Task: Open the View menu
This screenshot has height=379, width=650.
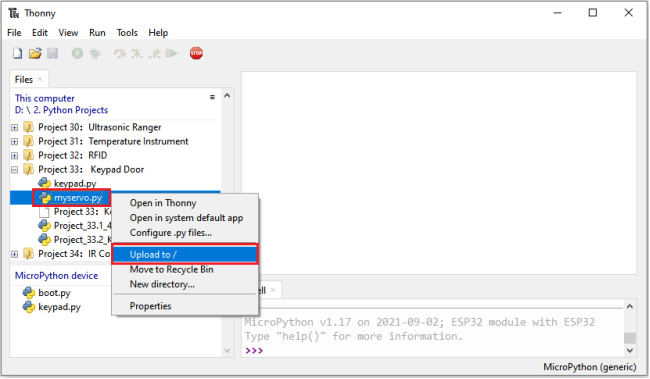Action: [x=68, y=33]
